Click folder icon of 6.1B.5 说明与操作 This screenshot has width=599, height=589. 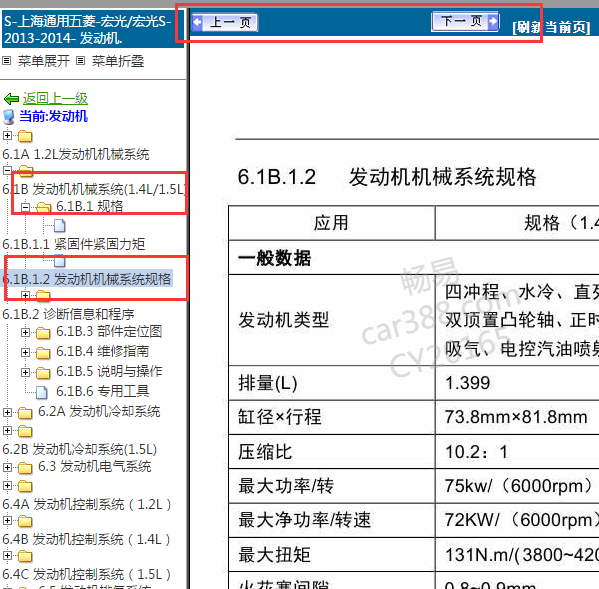click(x=43, y=373)
